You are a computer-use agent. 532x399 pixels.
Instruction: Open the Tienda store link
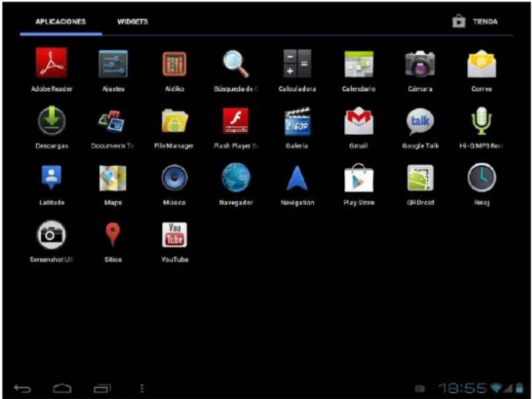[475, 22]
